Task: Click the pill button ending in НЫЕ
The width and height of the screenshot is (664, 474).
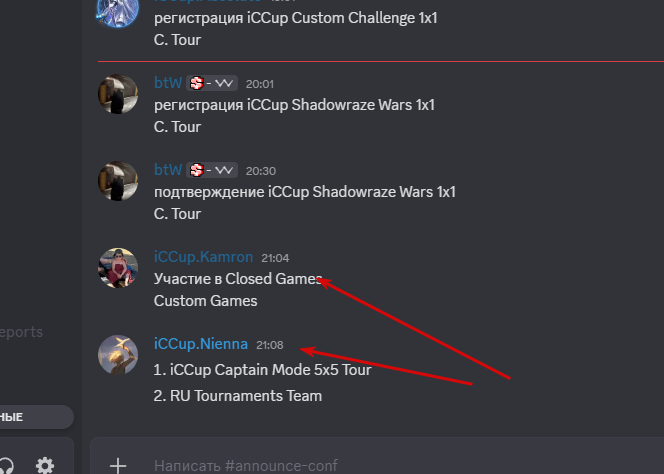Action: click(36, 417)
